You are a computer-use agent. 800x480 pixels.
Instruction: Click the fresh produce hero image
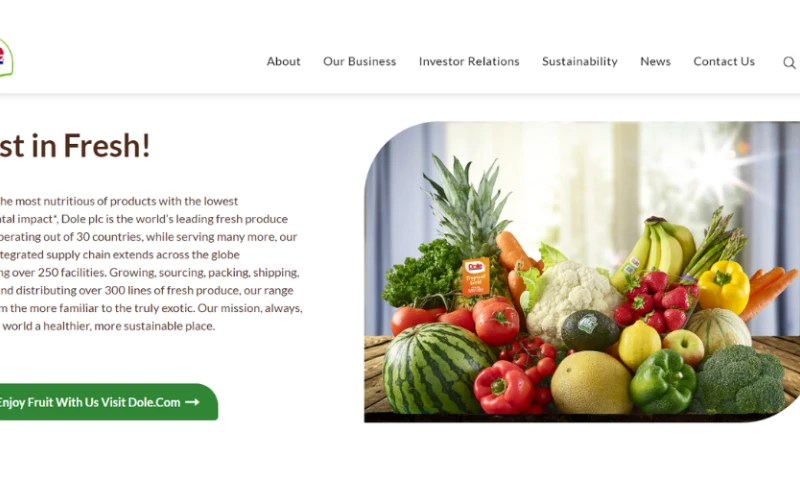582,272
